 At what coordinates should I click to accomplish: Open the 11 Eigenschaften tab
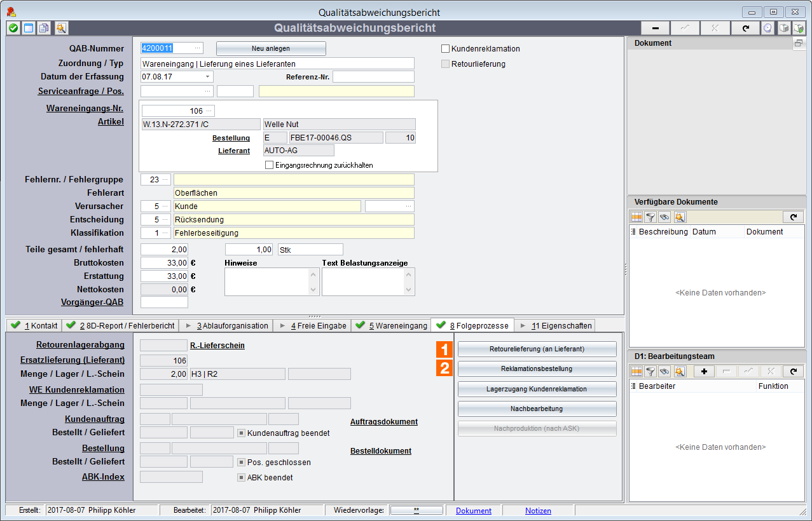554,325
